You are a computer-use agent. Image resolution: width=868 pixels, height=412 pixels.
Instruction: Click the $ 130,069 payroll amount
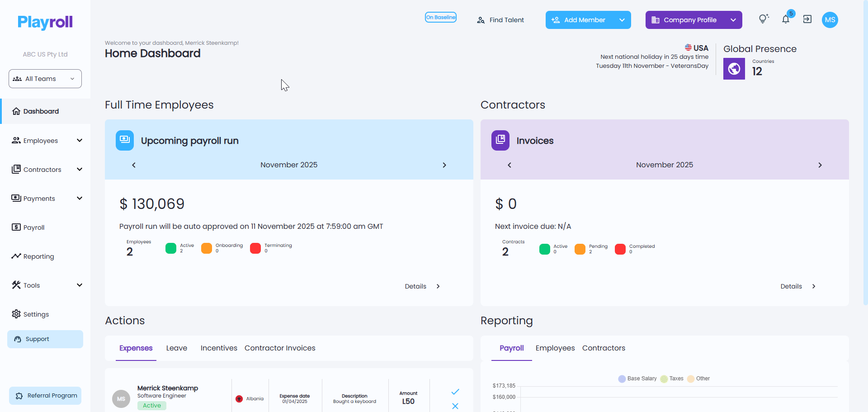click(152, 204)
